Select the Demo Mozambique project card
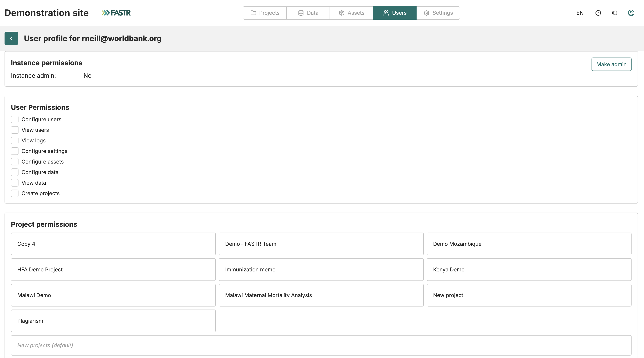 coord(529,244)
